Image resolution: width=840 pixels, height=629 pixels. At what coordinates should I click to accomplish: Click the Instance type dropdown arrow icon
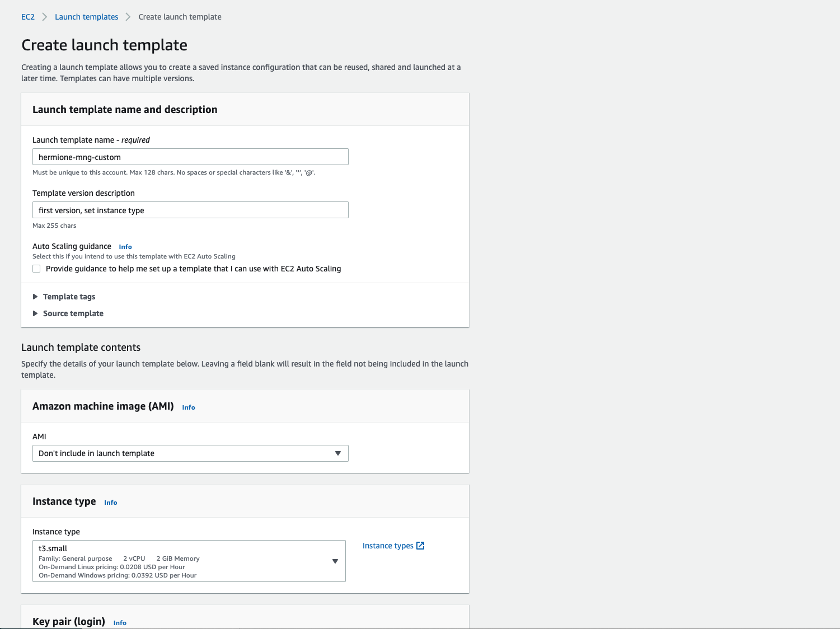point(335,561)
